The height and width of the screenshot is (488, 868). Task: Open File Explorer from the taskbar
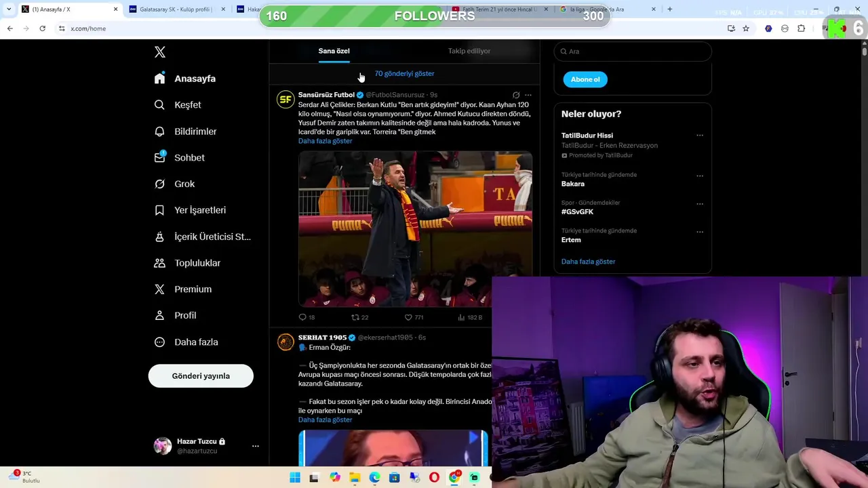pos(355,478)
